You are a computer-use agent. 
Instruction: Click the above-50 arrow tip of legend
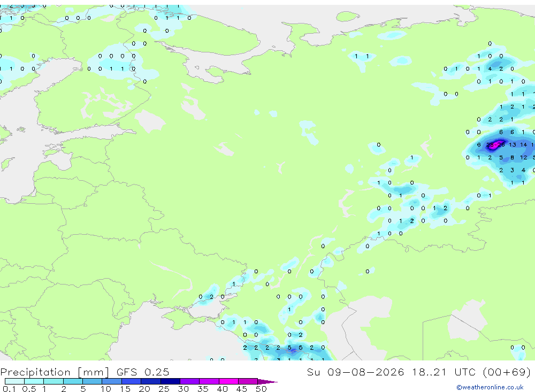(x=267, y=381)
